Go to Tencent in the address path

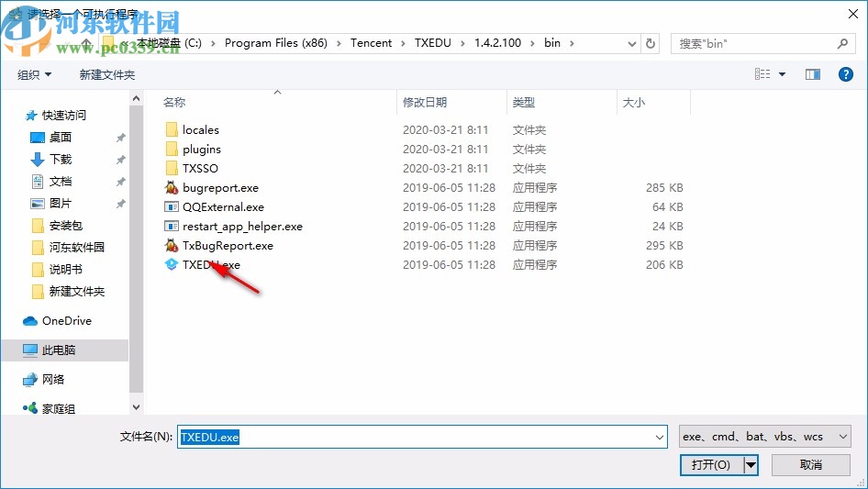pos(371,43)
